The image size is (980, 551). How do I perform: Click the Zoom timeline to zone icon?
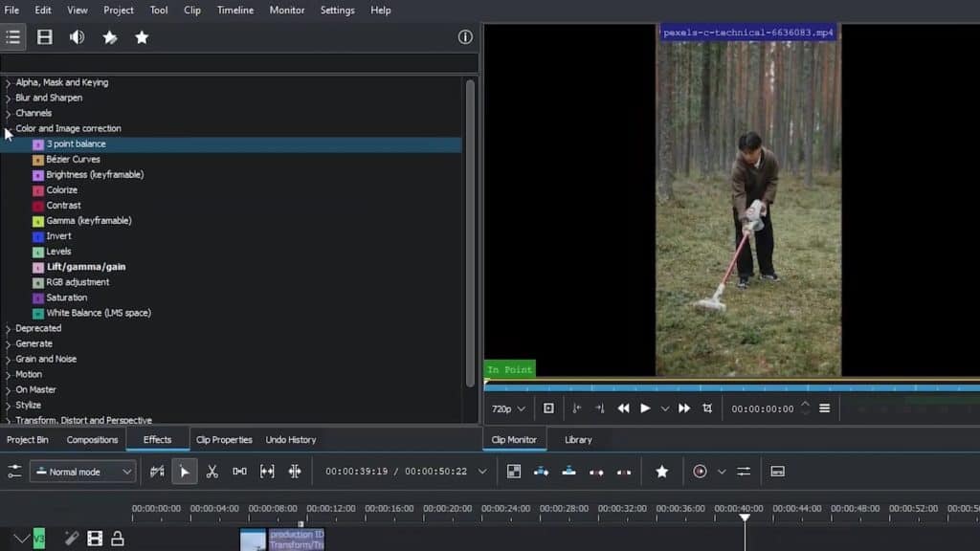515,471
